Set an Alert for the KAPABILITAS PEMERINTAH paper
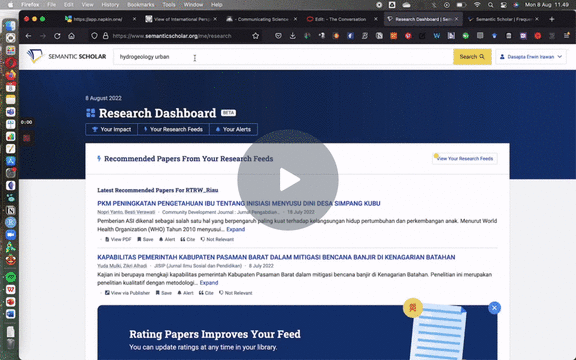The image size is (576, 360). point(185,293)
